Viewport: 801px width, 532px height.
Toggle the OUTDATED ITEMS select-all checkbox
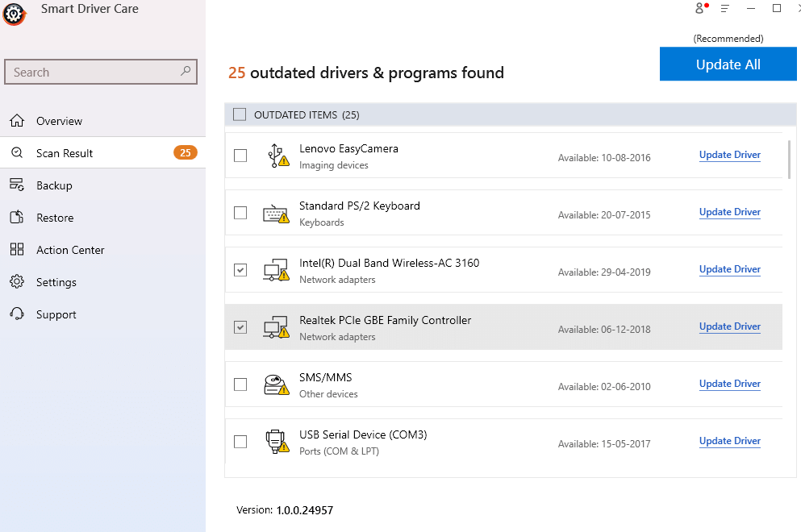[239, 114]
